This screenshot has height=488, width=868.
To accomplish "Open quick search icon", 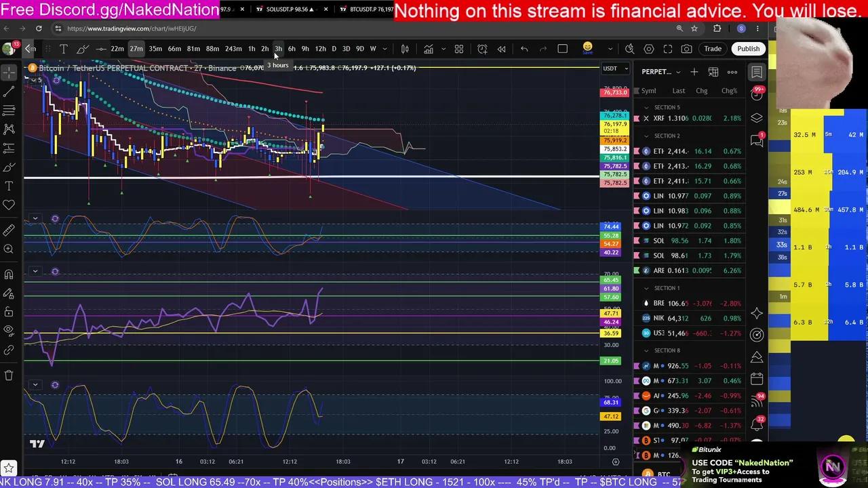I will 630,49.
